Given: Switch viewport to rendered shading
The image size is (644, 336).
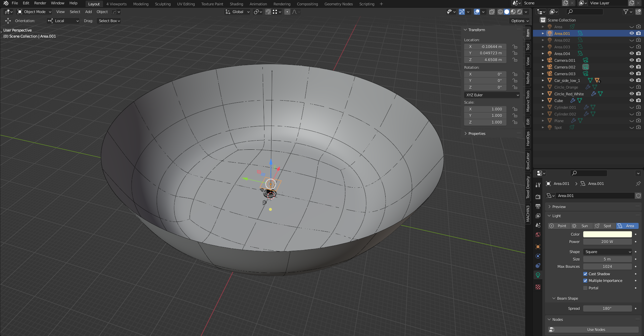Looking at the screenshot, I should 519,12.
